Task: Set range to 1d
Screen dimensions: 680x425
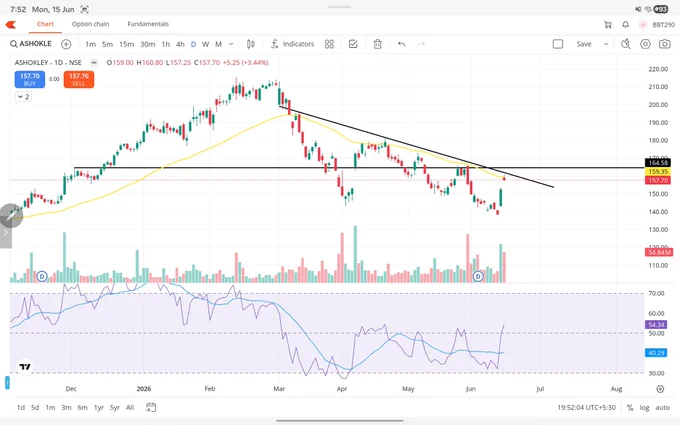Action: [21, 408]
